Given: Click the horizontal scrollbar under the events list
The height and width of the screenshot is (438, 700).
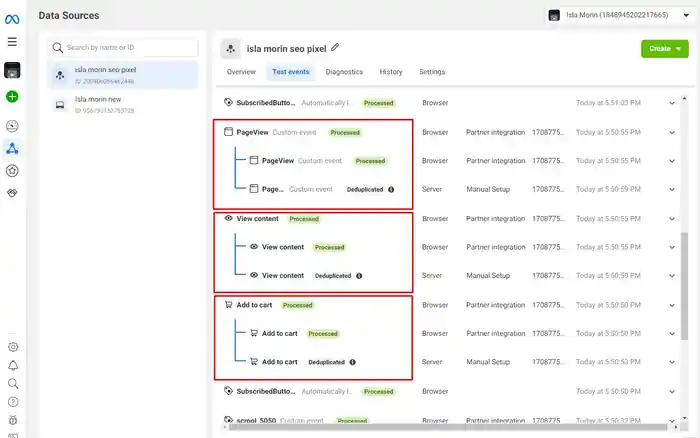Looking at the screenshot, I should tap(448, 427).
